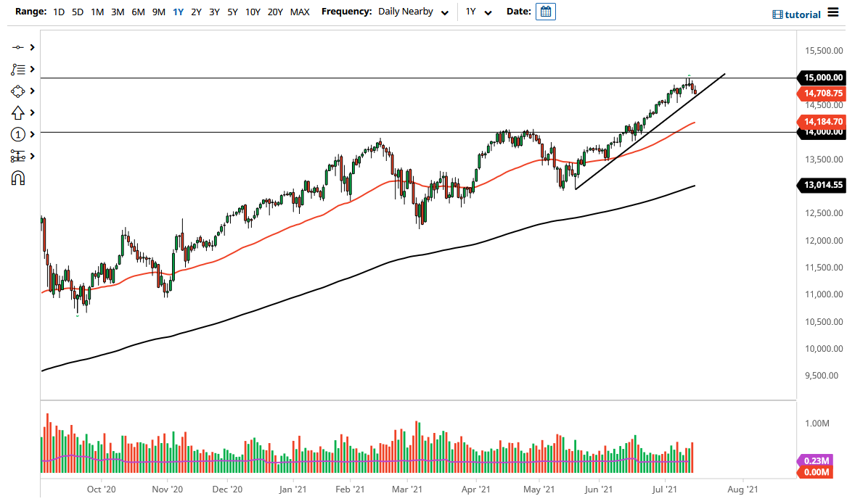Select the shapes drawing tool
The height and width of the screenshot is (504, 847).
point(17,91)
